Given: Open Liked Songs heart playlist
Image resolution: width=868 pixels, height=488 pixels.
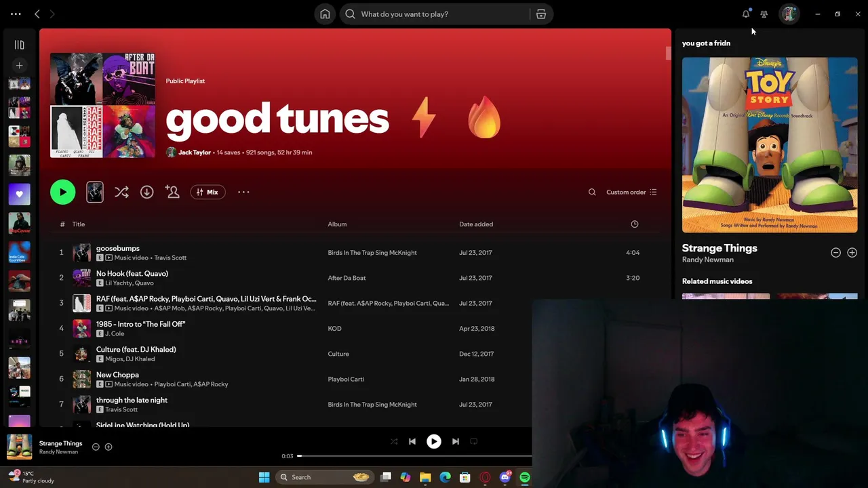Looking at the screenshot, I should 19,194.
